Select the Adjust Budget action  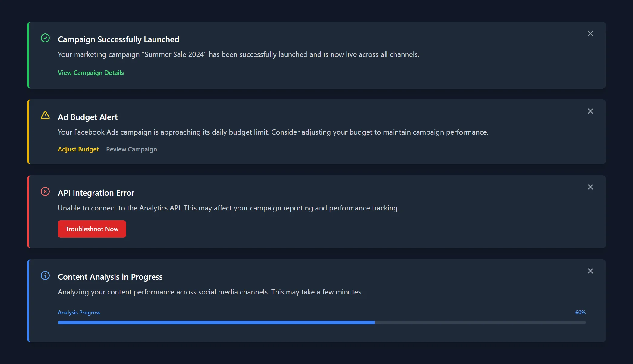(x=78, y=149)
